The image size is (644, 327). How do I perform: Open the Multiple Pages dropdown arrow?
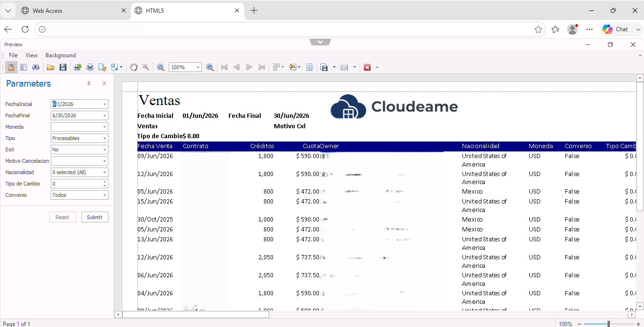[x=283, y=67]
